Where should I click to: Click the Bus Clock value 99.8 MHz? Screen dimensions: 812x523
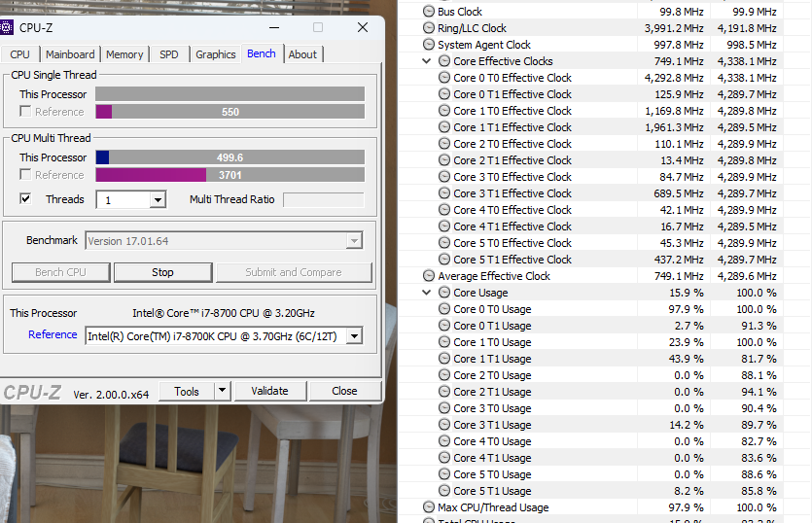tap(682, 12)
